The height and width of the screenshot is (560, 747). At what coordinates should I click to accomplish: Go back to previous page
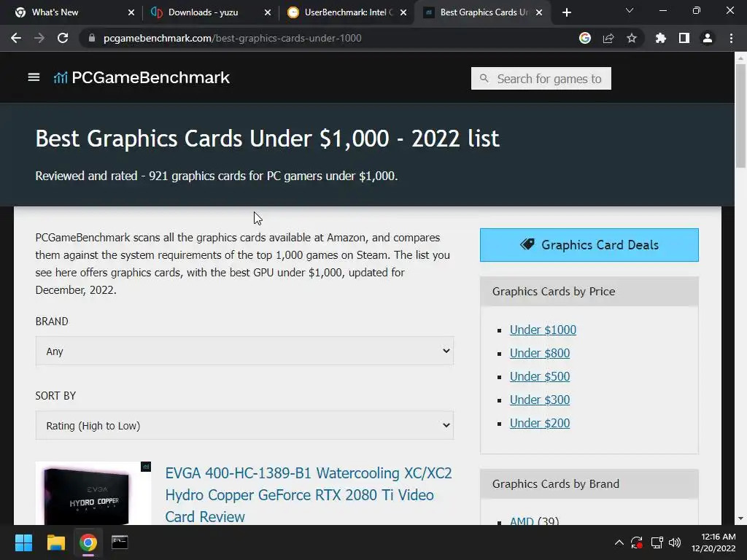[16, 38]
